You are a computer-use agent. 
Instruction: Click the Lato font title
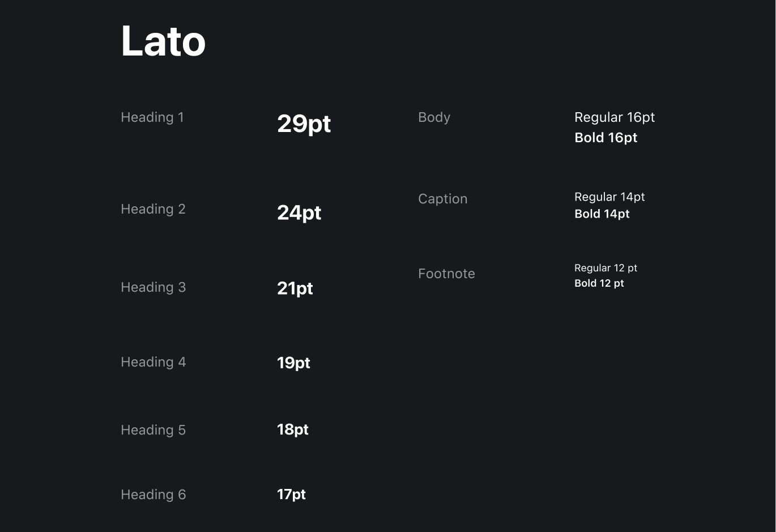[x=163, y=41]
